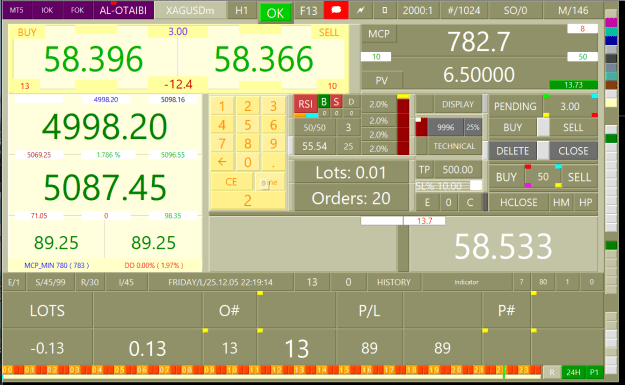This screenshot has width=625, height=385.
Task: Click the TP value 500.00 field
Action: [x=458, y=170]
